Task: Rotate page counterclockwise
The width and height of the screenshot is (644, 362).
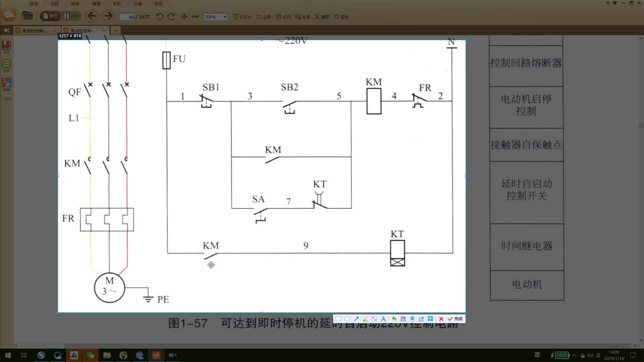Action: click(x=160, y=16)
